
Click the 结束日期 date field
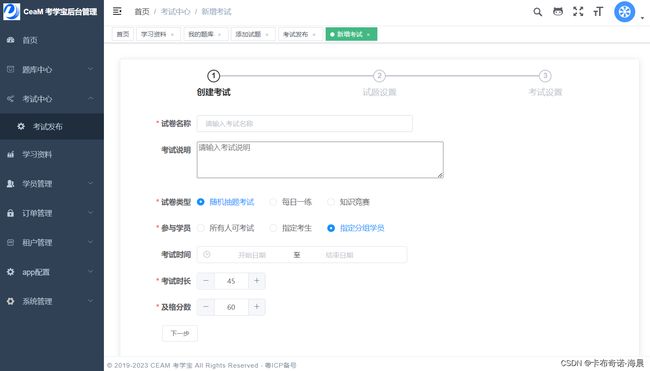340,255
